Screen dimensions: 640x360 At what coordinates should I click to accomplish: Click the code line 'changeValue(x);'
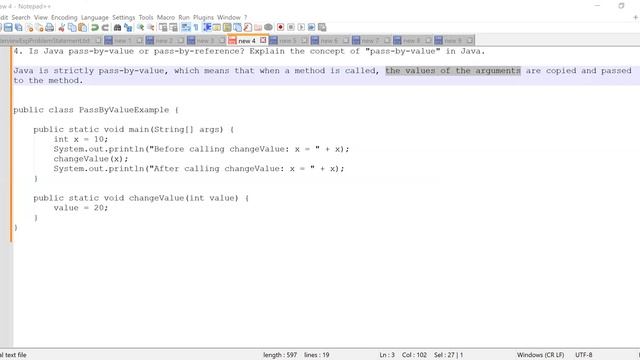pyautogui.click(x=91, y=159)
